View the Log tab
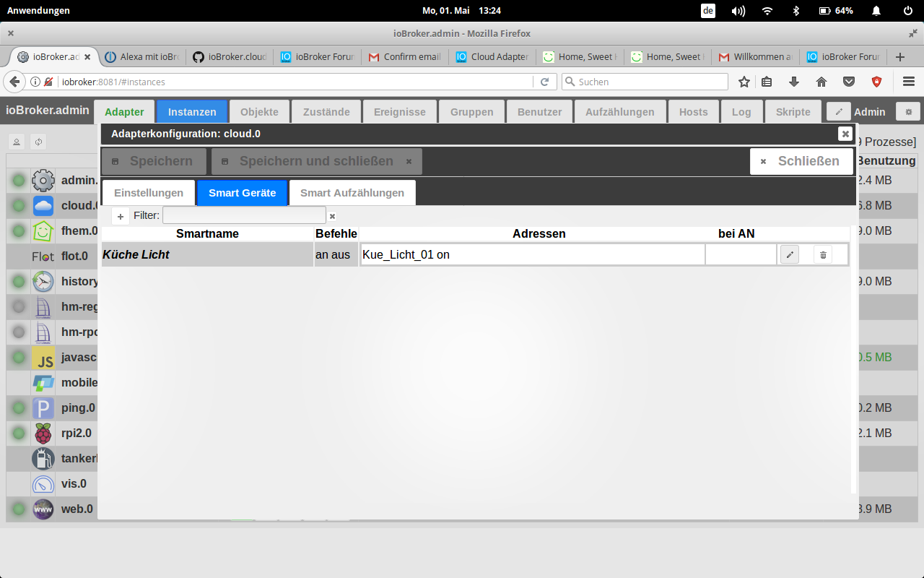The height and width of the screenshot is (578, 924). 741,111
